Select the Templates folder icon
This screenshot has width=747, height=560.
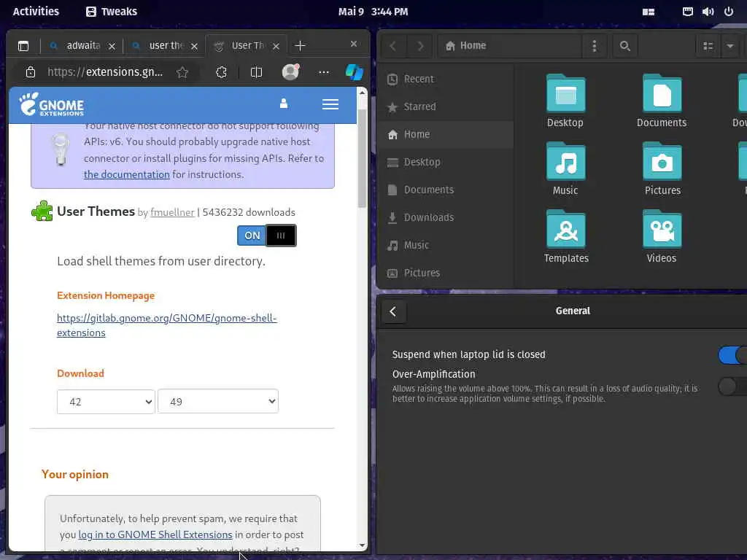(x=565, y=230)
